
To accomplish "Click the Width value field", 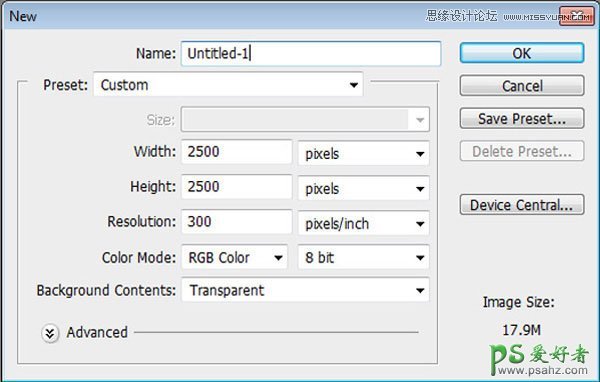I will pos(236,152).
